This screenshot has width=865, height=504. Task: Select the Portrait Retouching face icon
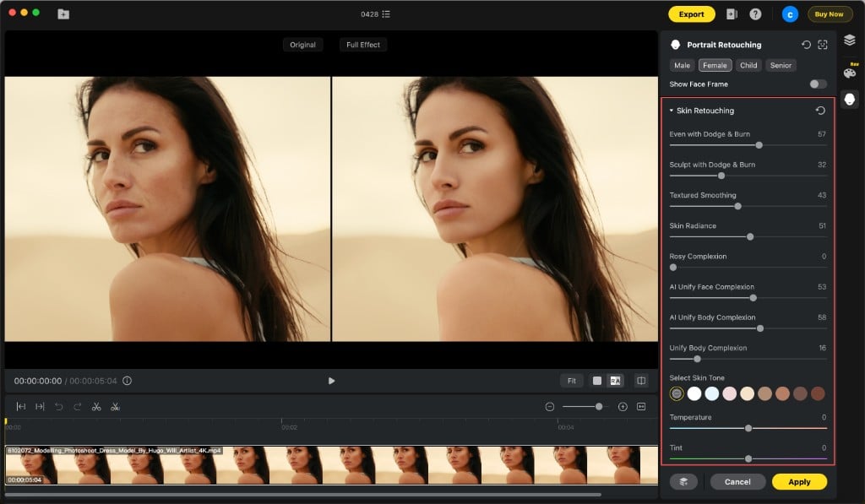(x=850, y=100)
